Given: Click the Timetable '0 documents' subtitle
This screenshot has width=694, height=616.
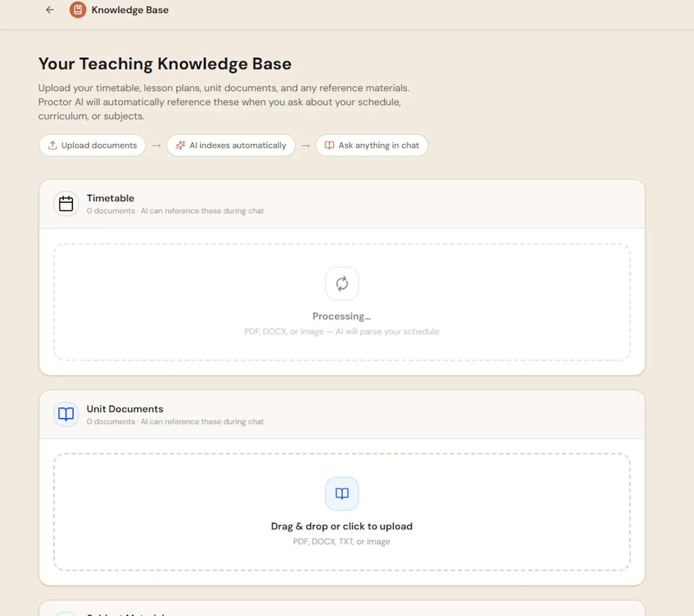Looking at the screenshot, I should [175, 211].
